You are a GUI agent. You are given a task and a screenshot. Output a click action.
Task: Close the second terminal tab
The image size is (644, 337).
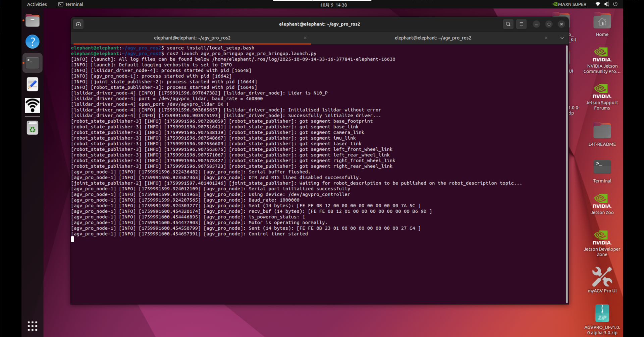click(546, 38)
